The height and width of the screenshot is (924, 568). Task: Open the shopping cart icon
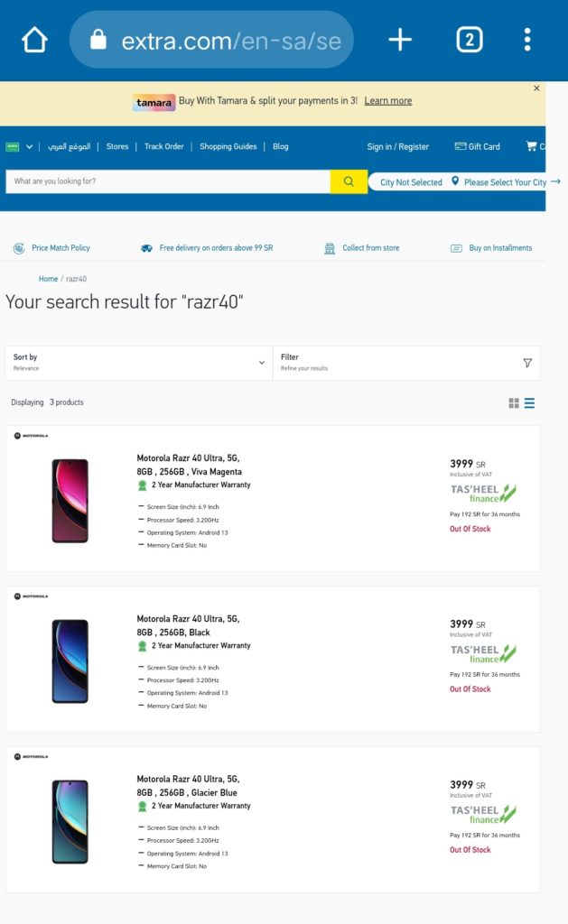pyautogui.click(x=532, y=146)
